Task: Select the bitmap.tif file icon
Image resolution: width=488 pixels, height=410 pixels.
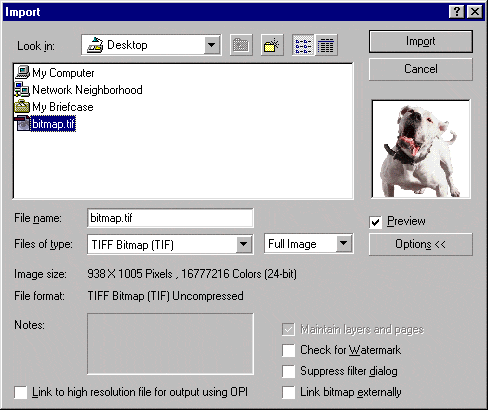Action: pos(22,123)
